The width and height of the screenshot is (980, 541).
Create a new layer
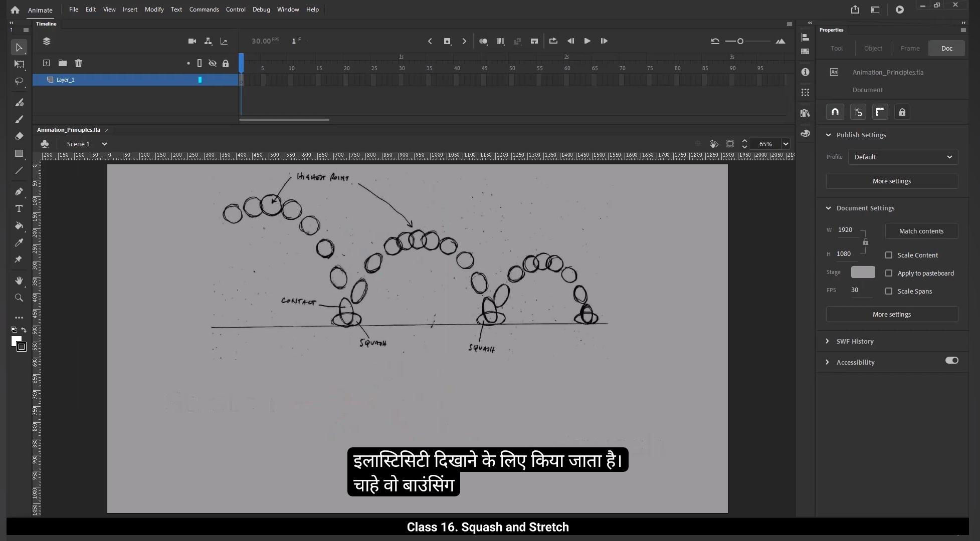point(46,63)
